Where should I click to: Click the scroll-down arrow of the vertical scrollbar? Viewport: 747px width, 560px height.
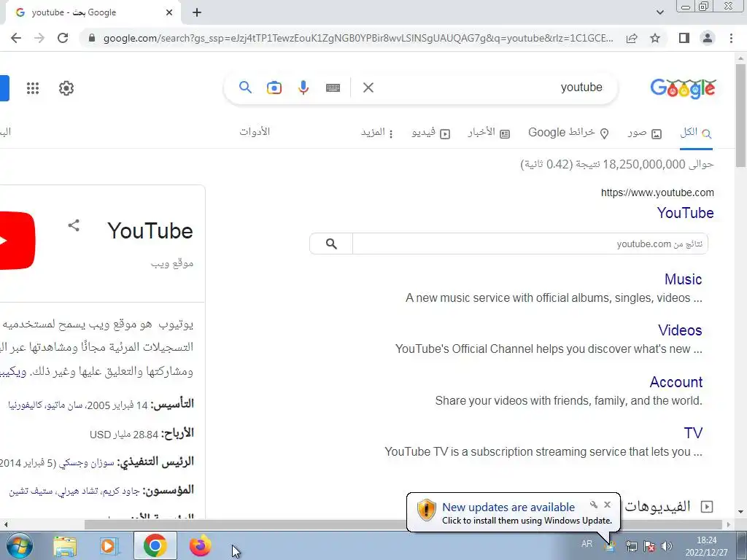(x=741, y=513)
